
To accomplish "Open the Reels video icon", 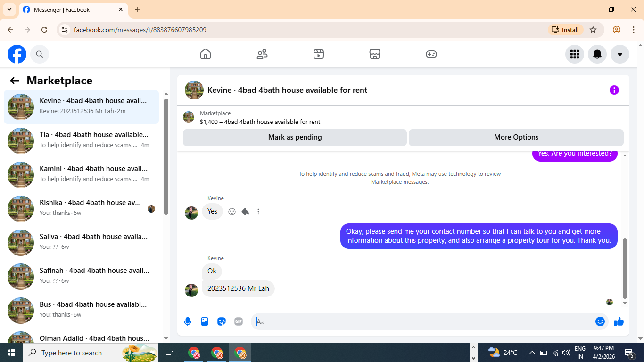I will (x=319, y=54).
